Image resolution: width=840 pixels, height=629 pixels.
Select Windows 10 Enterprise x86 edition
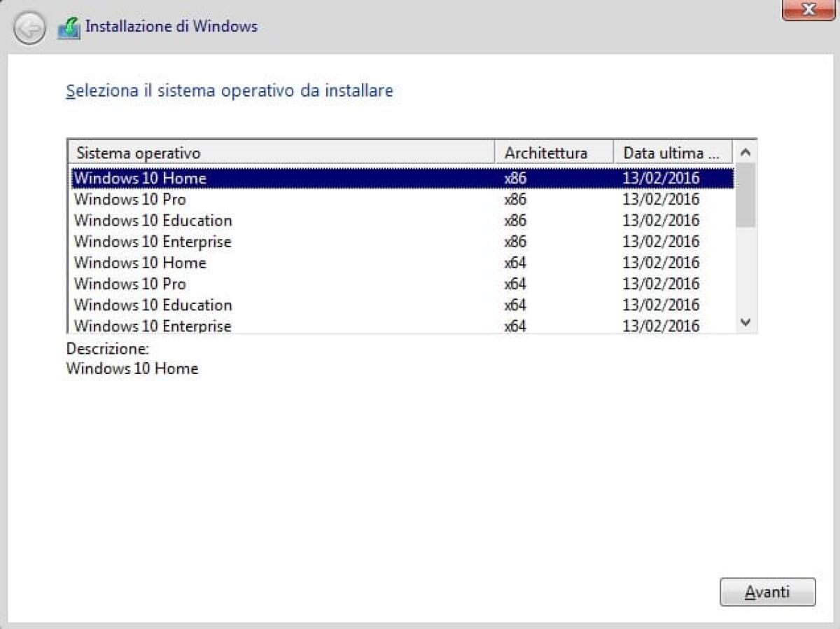click(x=210, y=242)
